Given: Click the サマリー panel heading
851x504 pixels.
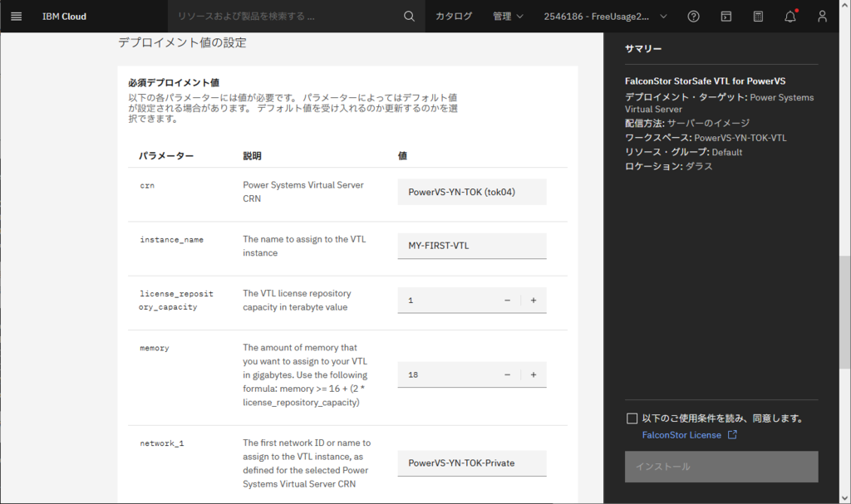Looking at the screenshot, I should click(643, 49).
